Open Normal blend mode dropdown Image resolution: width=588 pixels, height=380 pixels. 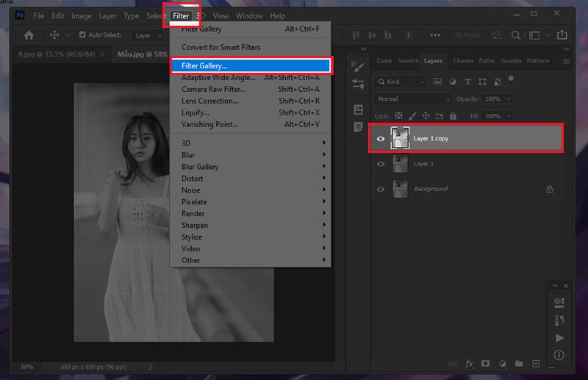point(413,99)
